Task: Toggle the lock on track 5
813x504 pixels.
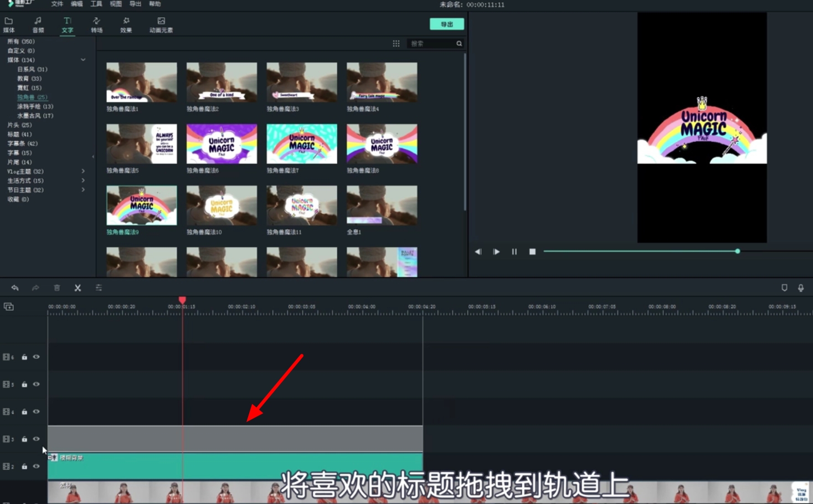Action: [24, 384]
